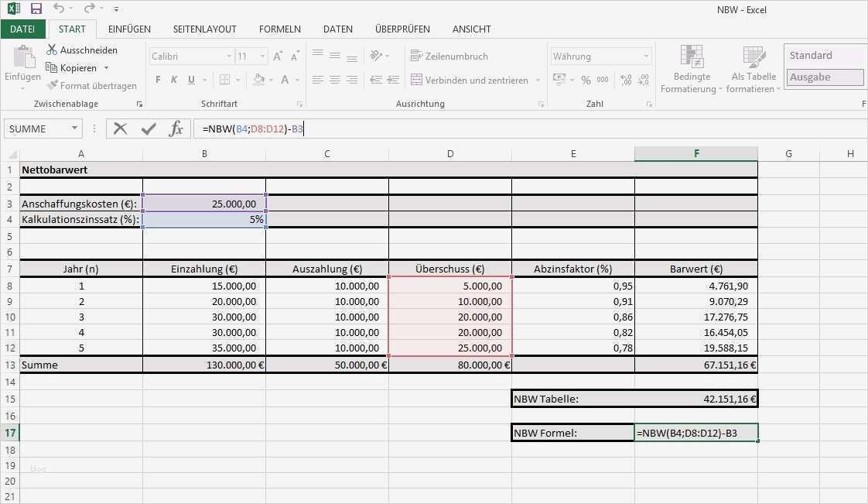Click Verbinden und zentrieren button

[470, 80]
